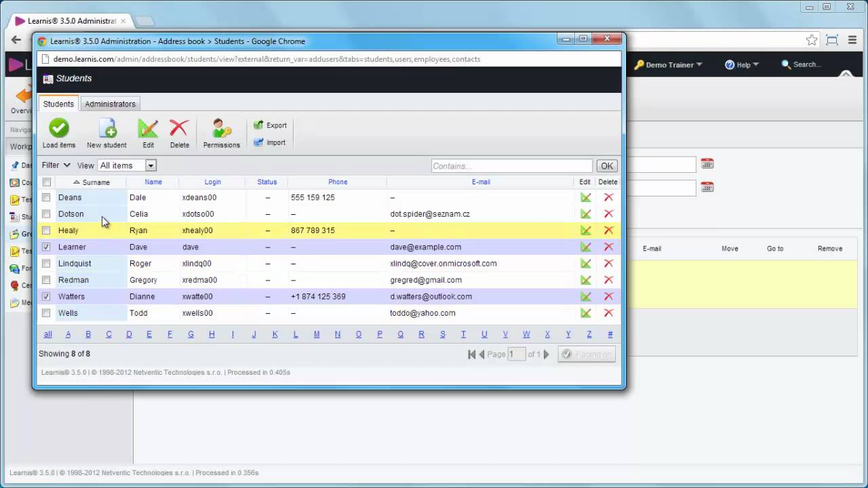Filter surnames by the # link
This screenshot has width=868, height=488.
click(610, 334)
